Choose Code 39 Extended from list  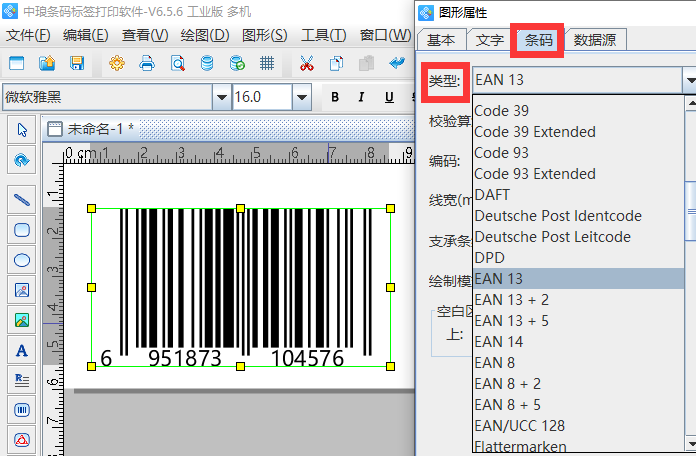(x=578, y=132)
